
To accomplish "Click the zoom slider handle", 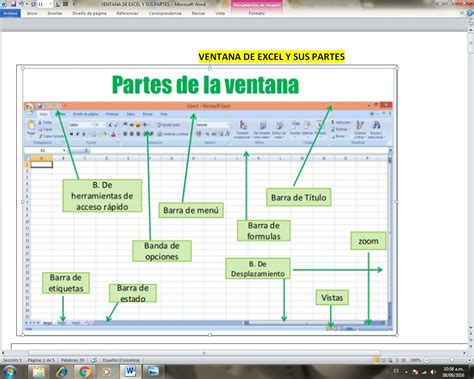I will (452, 360).
